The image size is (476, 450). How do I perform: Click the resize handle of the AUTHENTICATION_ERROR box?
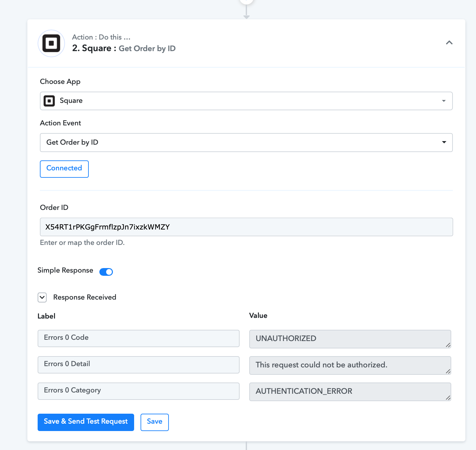pyautogui.click(x=448, y=398)
